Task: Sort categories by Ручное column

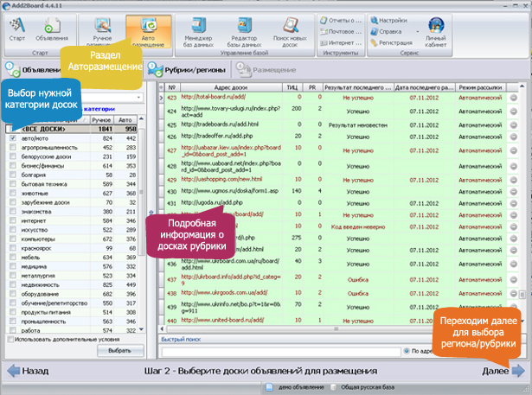Action: coord(101,120)
